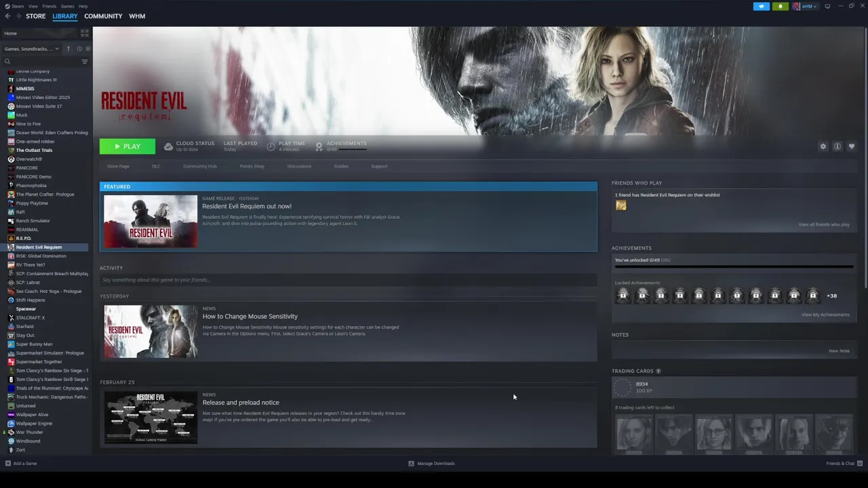Click the achievements ribbon icon

click(x=319, y=146)
